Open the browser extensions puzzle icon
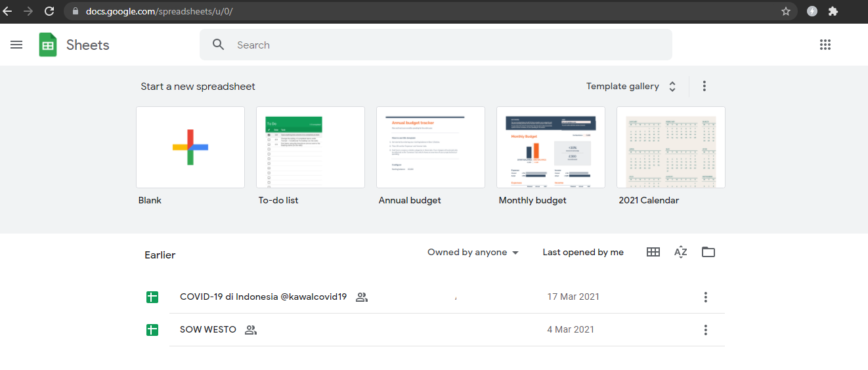Viewport: 868px width, 370px height. (833, 11)
